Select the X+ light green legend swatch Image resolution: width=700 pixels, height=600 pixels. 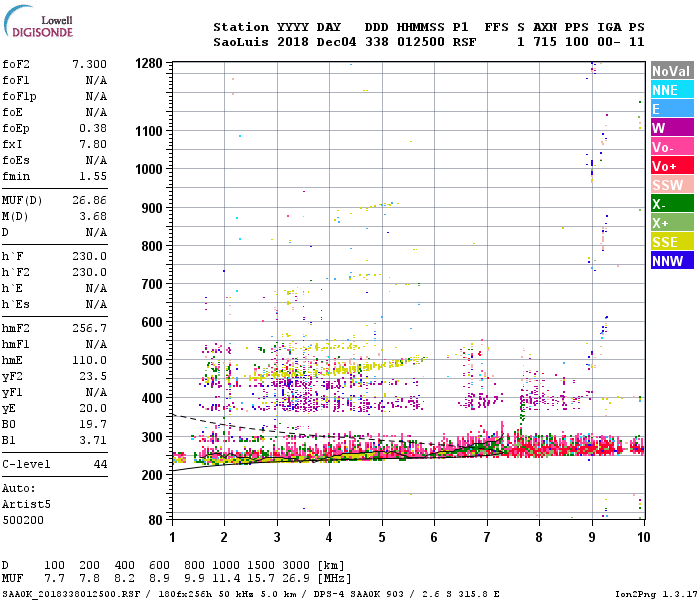pos(672,223)
